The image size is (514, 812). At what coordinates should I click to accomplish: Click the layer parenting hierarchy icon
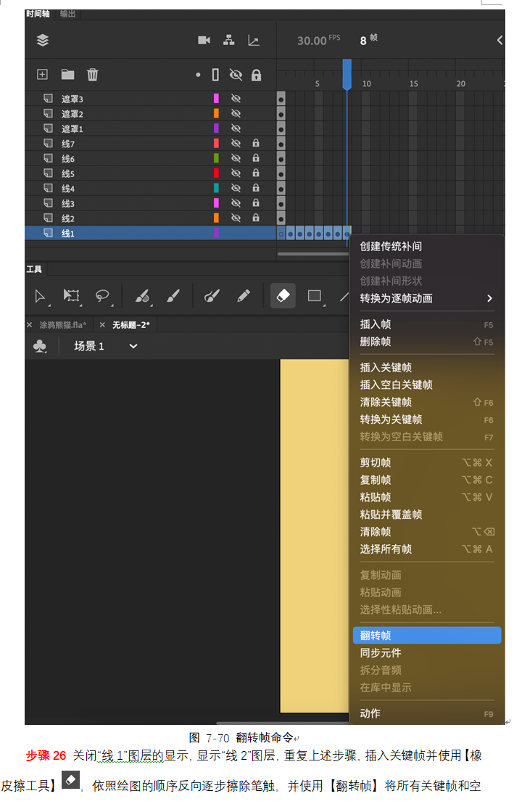tap(229, 40)
